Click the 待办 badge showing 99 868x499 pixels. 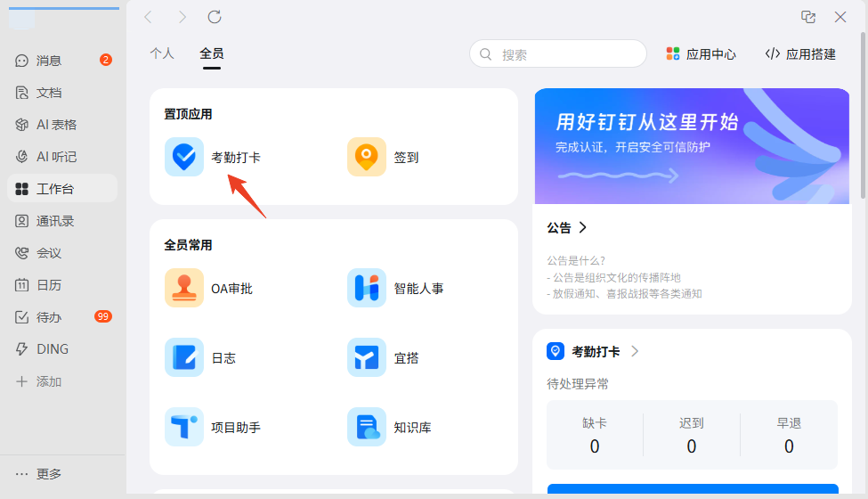103,316
